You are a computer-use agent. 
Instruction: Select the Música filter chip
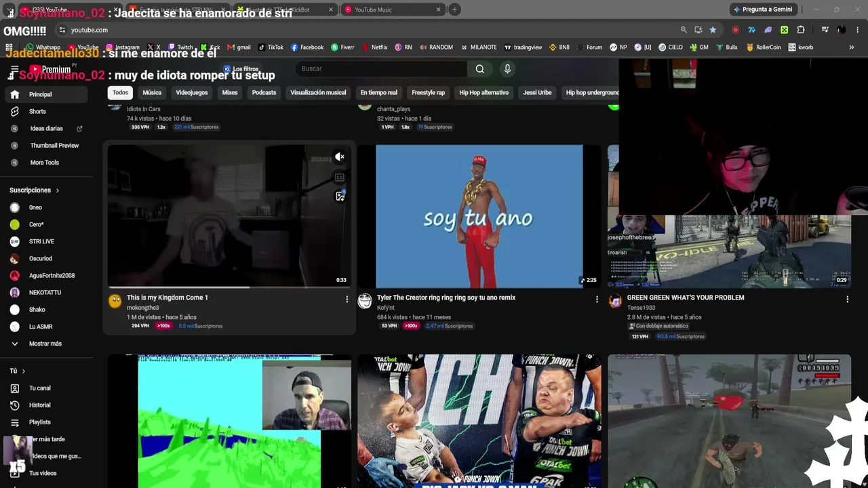(x=152, y=93)
